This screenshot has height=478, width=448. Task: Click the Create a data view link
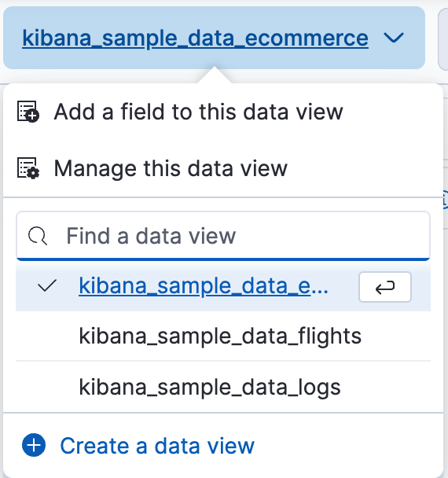click(x=138, y=446)
